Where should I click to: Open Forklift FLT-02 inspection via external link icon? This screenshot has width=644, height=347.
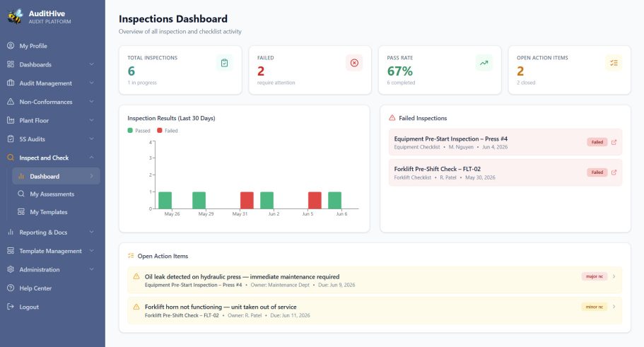(614, 172)
